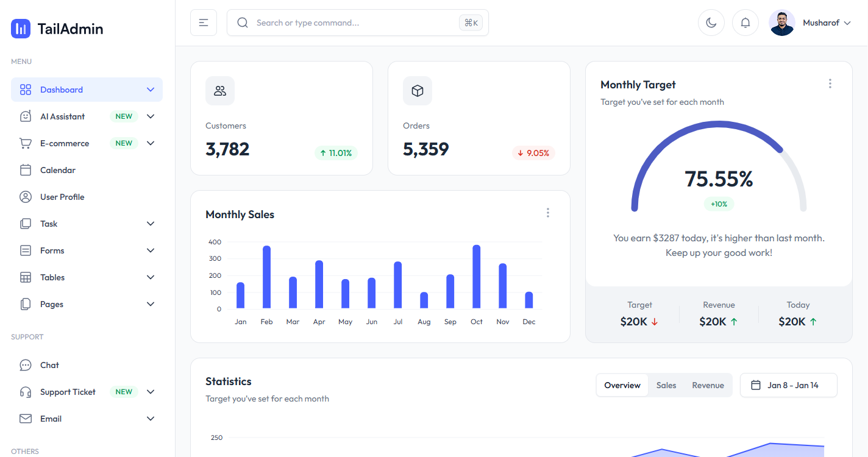Expand the Tables submenu

click(151, 277)
